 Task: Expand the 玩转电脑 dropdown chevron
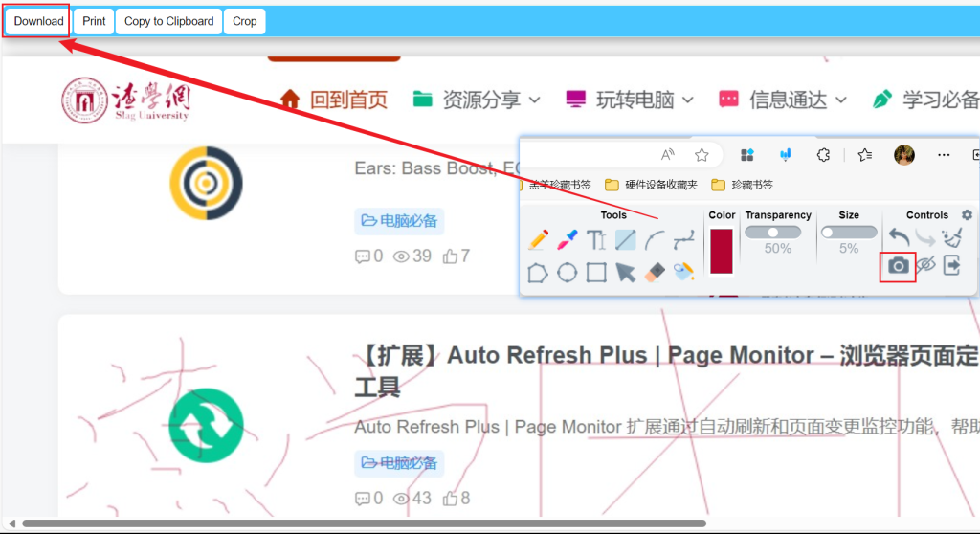point(687,100)
